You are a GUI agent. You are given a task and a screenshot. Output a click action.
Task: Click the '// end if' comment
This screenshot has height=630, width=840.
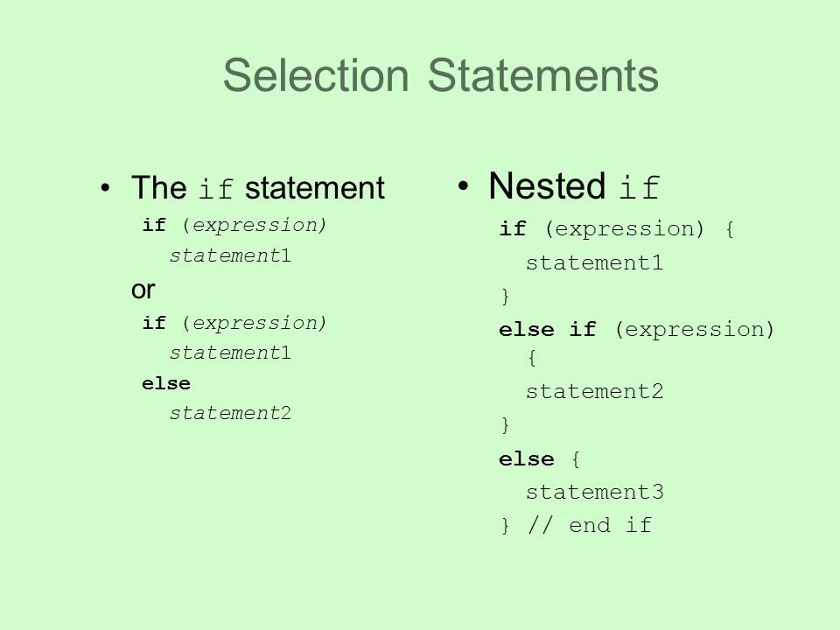coord(589,525)
